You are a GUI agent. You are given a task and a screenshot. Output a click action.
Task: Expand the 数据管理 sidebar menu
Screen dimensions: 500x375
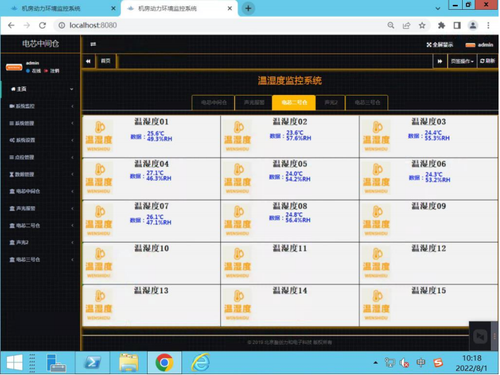(x=41, y=174)
